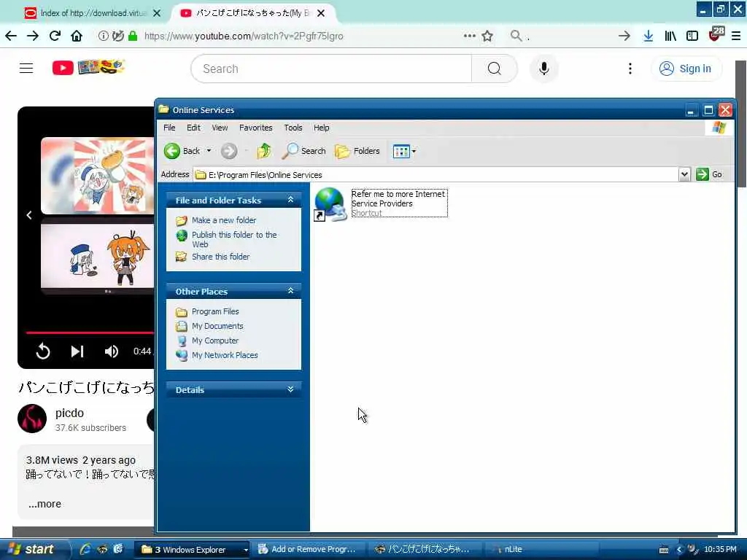Screen dimensions: 747x560
Task: Toggle the Folders pane
Action: [357, 151]
